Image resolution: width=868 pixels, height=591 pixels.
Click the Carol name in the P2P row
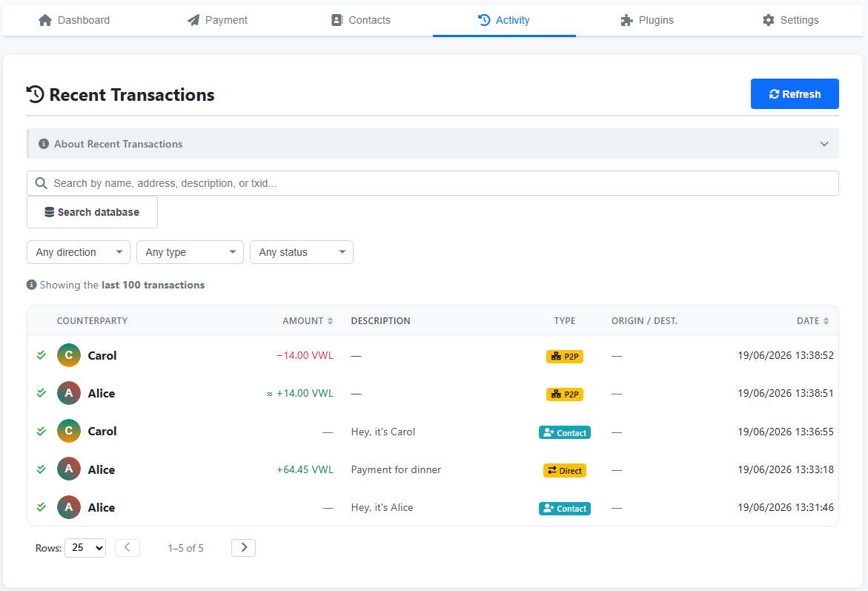(x=102, y=356)
